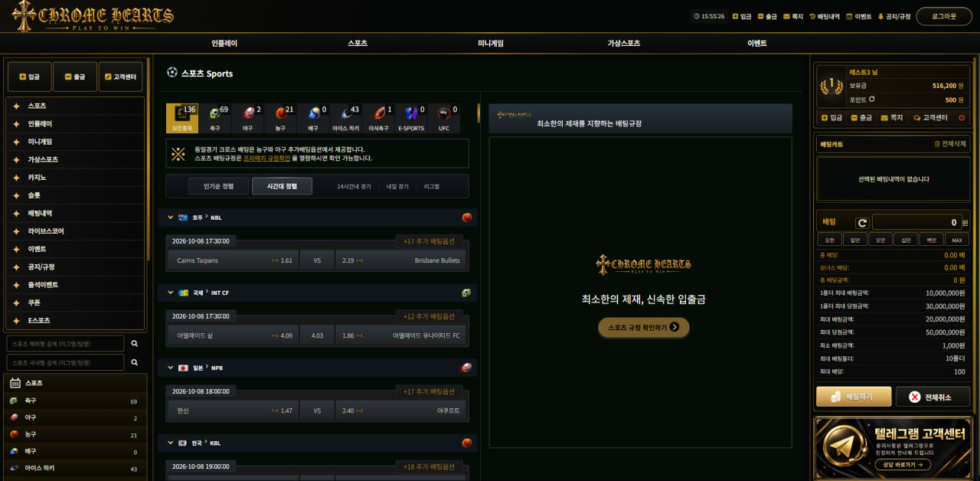Screen dimensions: 980x481
Task: Click the bet amount input field
Action: coord(917,223)
